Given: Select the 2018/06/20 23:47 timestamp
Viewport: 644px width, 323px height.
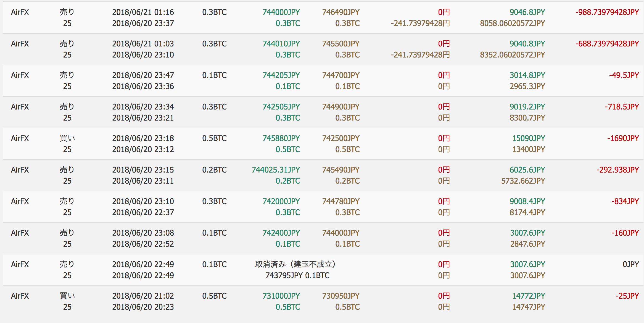Looking at the screenshot, I should (x=143, y=75).
